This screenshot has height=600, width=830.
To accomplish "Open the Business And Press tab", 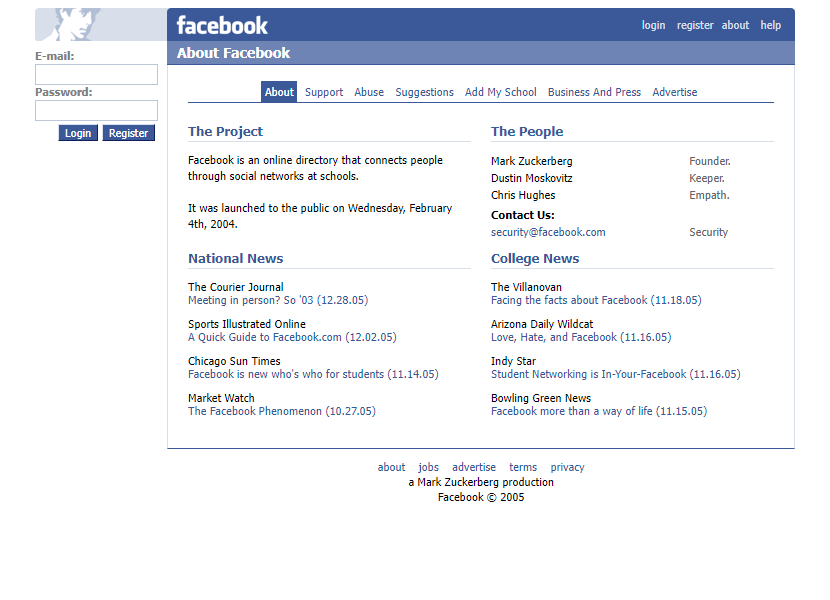I will tap(594, 92).
